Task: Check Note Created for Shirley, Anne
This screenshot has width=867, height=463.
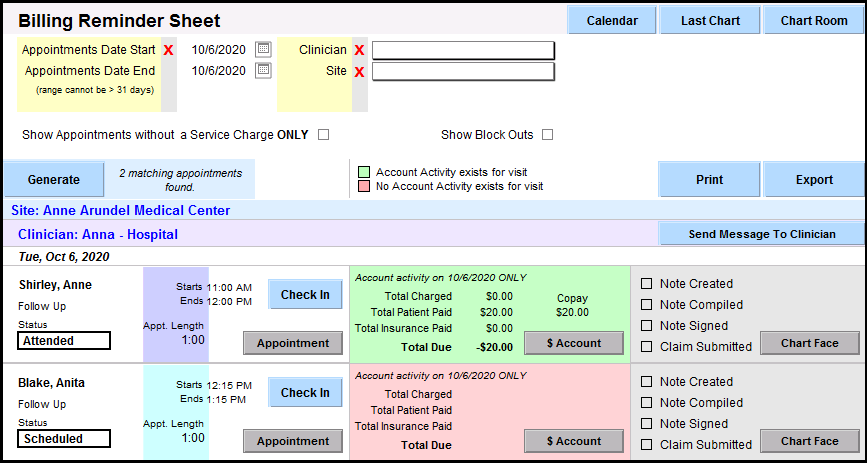Action: tap(646, 284)
